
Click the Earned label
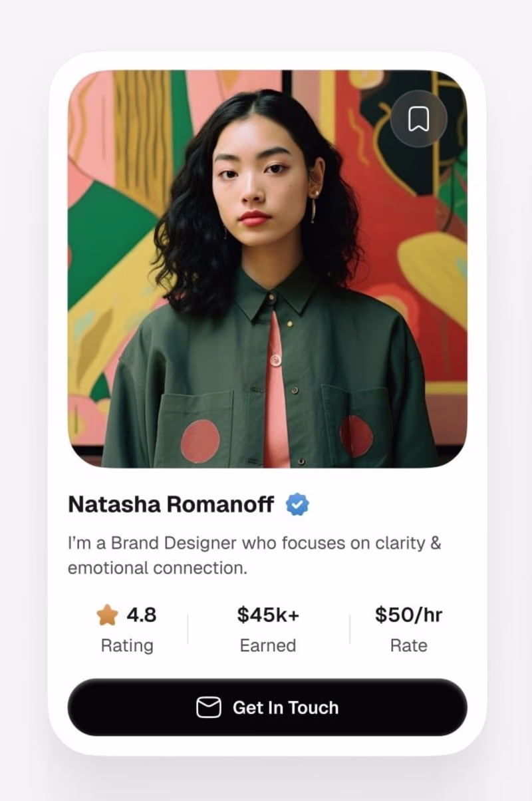[x=268, y=645]
